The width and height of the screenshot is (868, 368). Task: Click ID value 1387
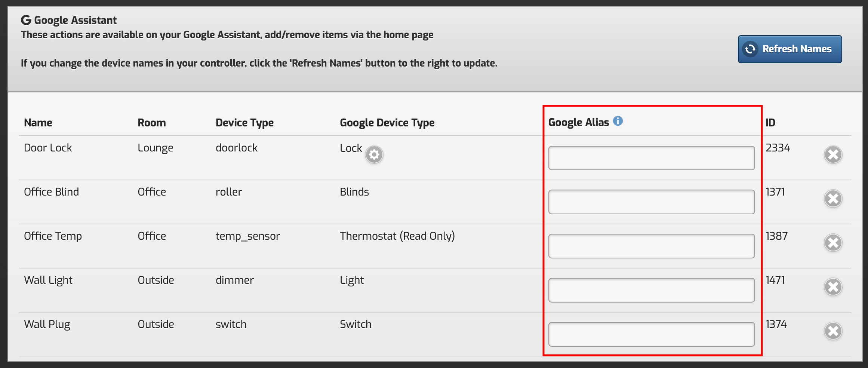pos(776,236)
